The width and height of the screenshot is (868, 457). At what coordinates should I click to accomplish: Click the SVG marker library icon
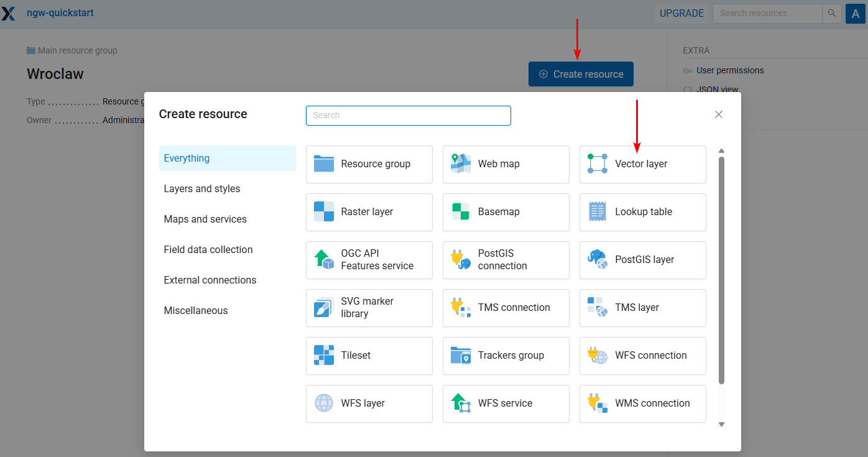[x=324, y=308]
